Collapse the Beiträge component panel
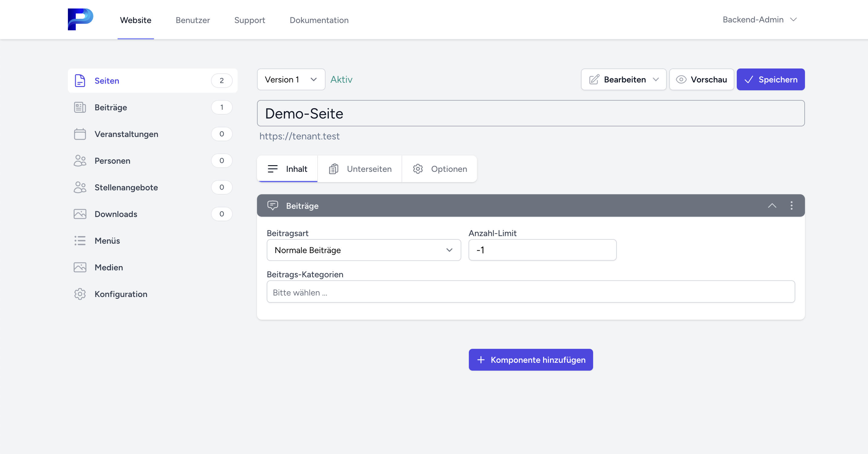 772,205
